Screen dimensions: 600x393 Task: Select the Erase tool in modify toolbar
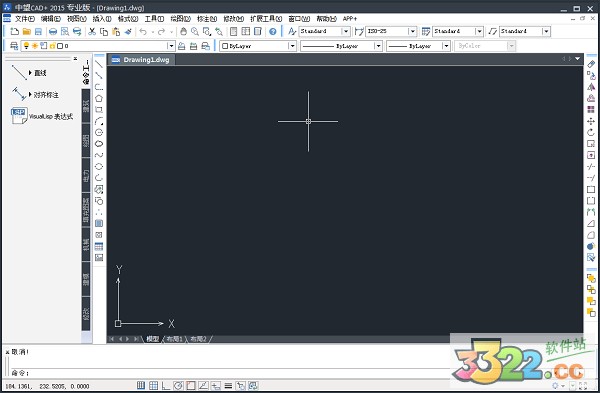591,64
